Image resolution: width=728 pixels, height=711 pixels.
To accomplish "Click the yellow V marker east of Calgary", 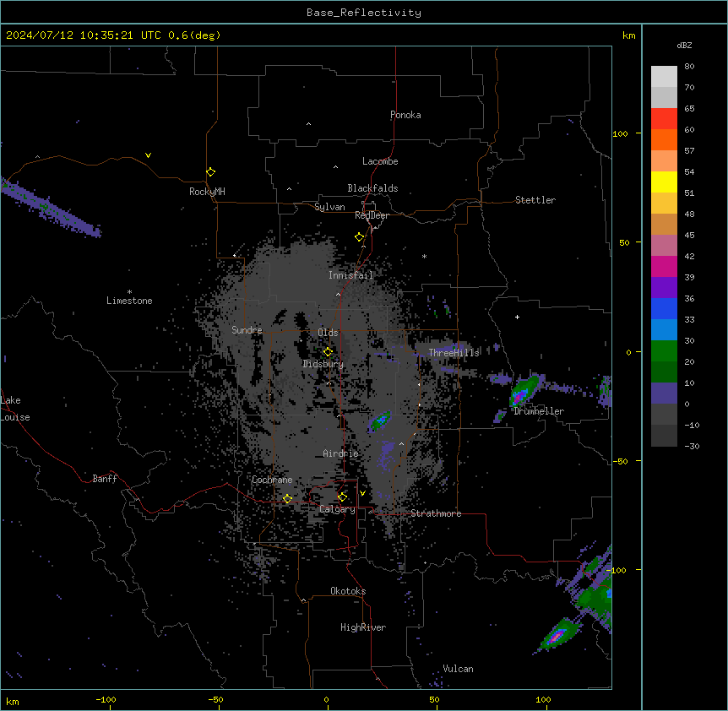I will [x=362, y=493].
